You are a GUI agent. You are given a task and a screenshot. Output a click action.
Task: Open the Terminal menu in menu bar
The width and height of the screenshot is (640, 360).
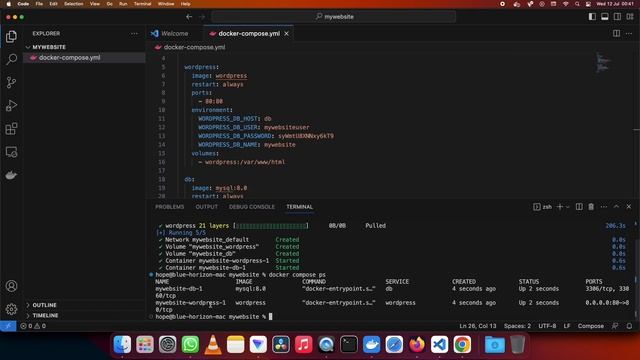tap(142, 4)
